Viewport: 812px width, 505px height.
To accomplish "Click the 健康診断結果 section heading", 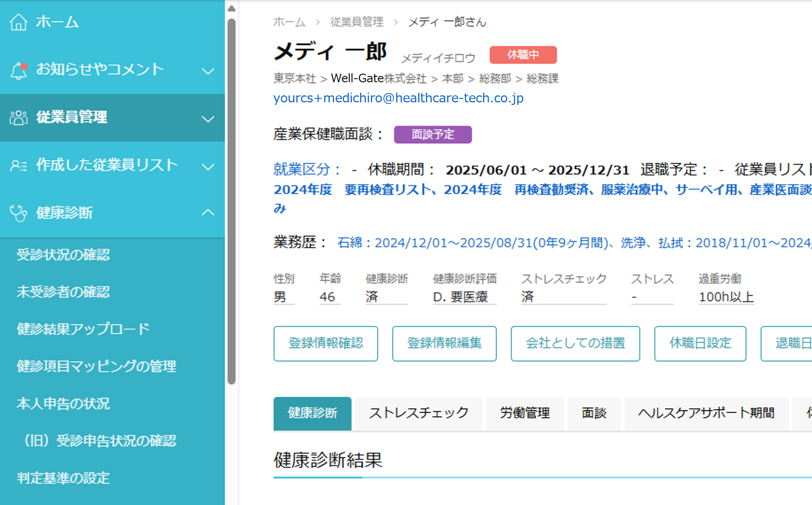I will (328, 460).
